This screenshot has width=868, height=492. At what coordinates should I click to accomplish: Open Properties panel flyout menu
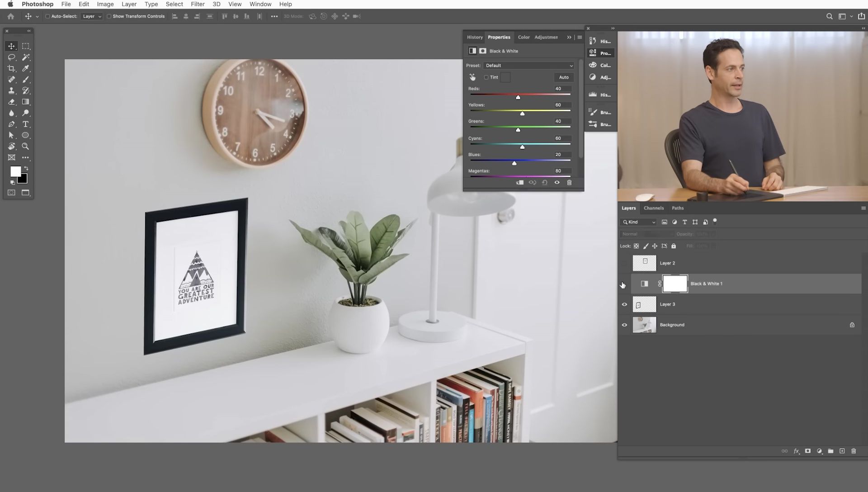click(x=580, y=37)
